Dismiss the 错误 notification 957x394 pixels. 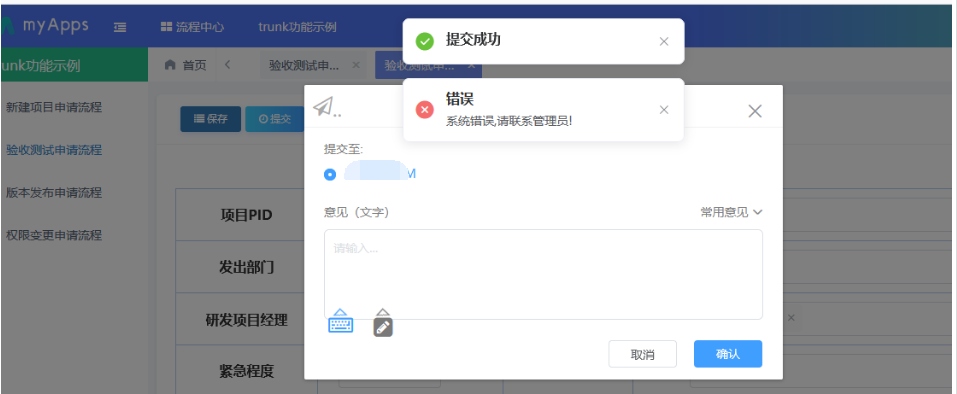point(664,110)
